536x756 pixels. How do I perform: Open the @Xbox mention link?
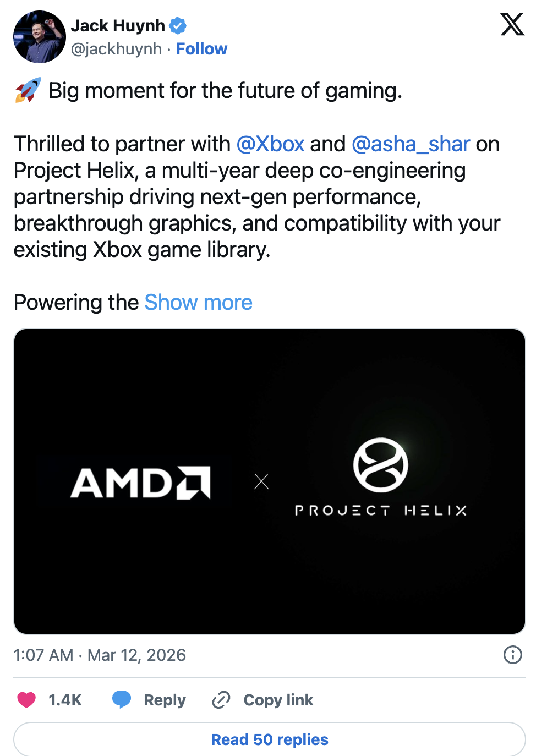point(270,144)
